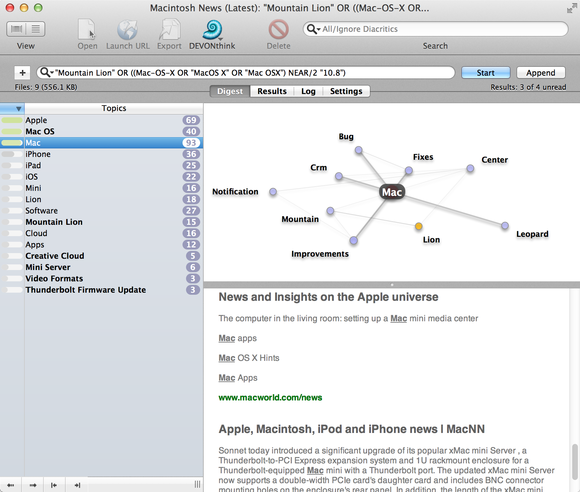Open toolbar search magnifier options
The width and height of the screenshot is (580, 492).
313,29
